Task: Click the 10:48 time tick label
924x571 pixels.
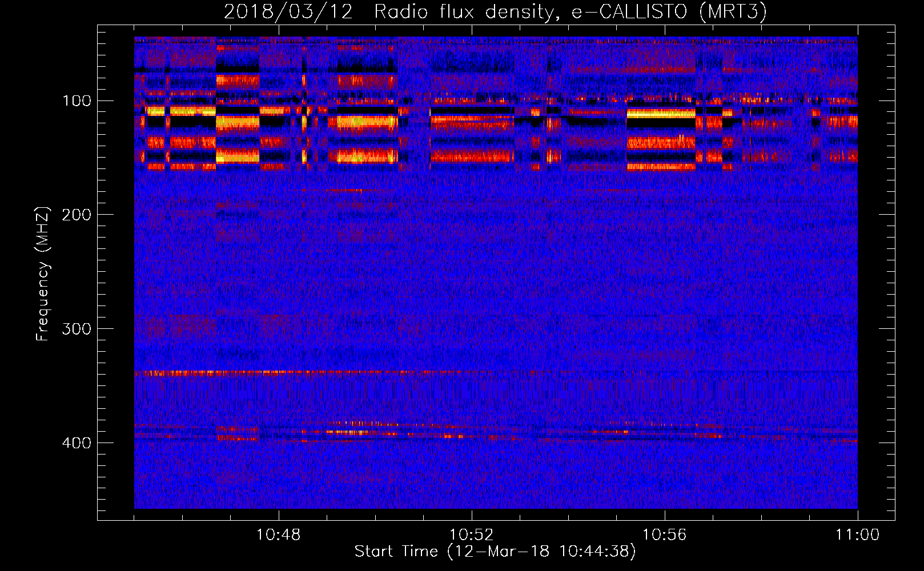Action: (279, 535)
